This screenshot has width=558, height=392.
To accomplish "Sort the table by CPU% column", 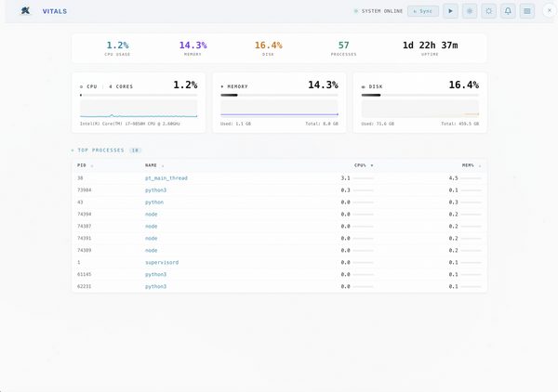I will pyautogui.click(x=364, y=165).
